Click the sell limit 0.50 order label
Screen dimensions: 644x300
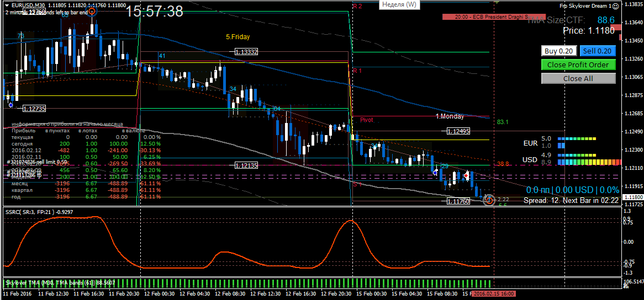coord(37,162)
